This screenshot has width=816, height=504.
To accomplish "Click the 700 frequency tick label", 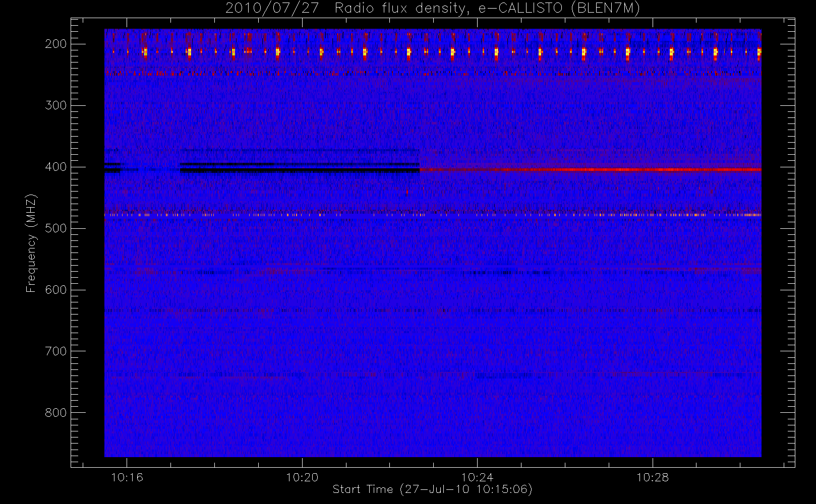I will [55, 351].
